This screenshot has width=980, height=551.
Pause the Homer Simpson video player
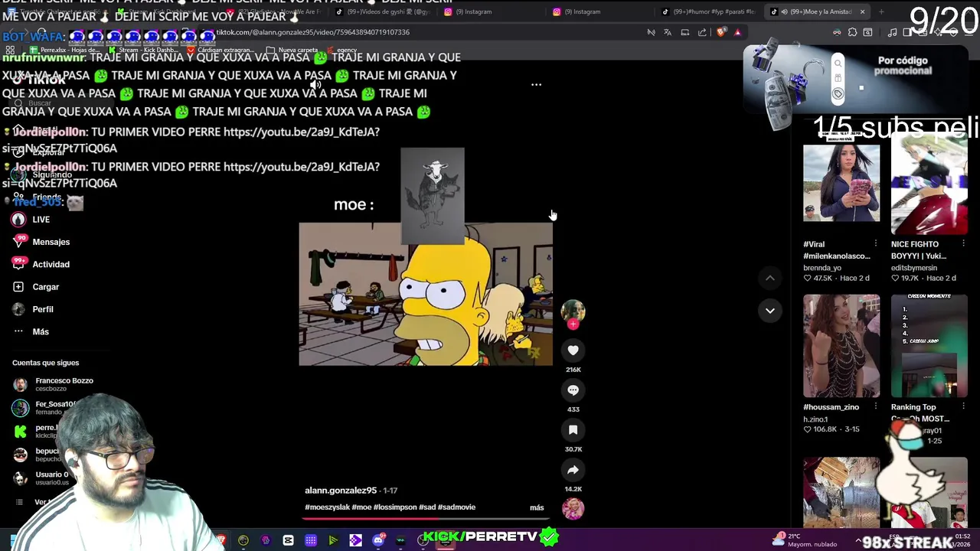coord(426,294)
